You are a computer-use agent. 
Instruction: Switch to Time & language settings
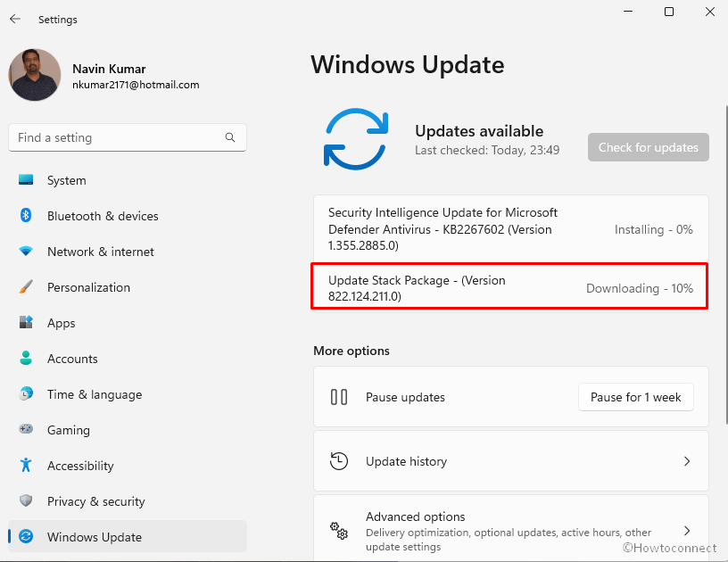pos(28,394)
